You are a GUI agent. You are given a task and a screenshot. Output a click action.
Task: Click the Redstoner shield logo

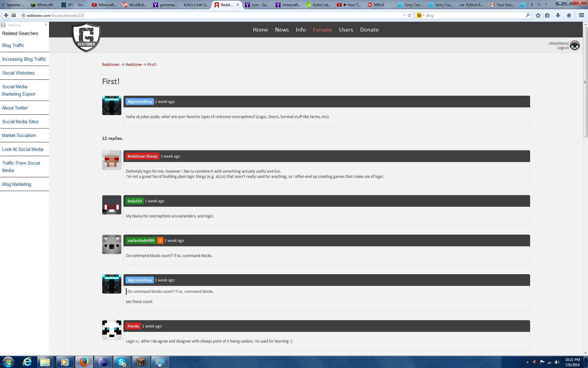click(86, 37)
